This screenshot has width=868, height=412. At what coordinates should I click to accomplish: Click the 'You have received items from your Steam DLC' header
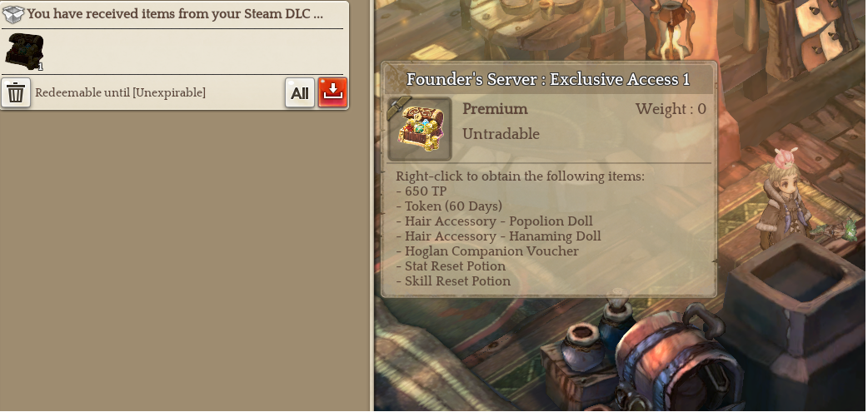175,14
